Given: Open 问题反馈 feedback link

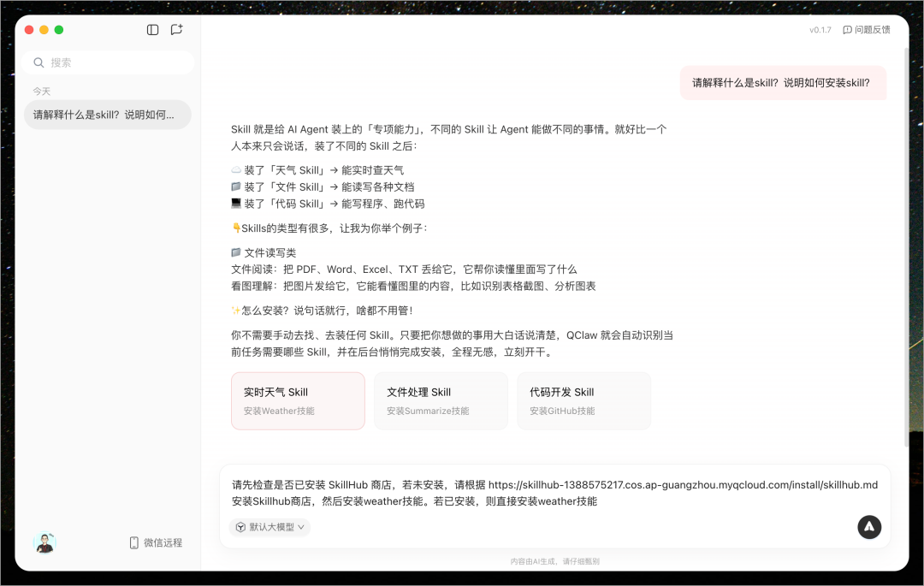Looking at the screenshot, I should point(866,29).
